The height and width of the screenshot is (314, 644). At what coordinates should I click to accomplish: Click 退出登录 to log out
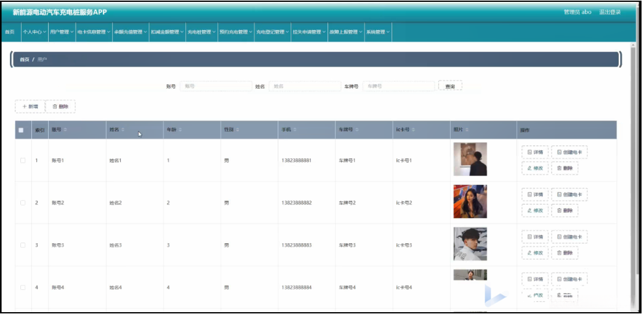point(610,12)
